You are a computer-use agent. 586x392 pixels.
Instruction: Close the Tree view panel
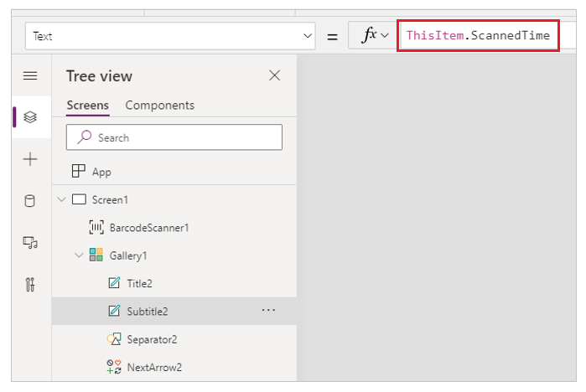click(x=275, y=75)
